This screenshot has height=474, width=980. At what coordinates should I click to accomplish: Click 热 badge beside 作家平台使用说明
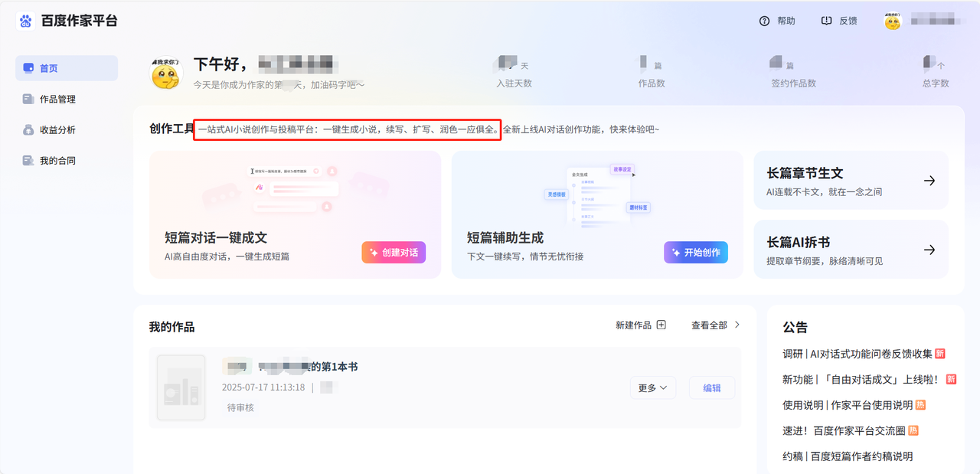921,405
